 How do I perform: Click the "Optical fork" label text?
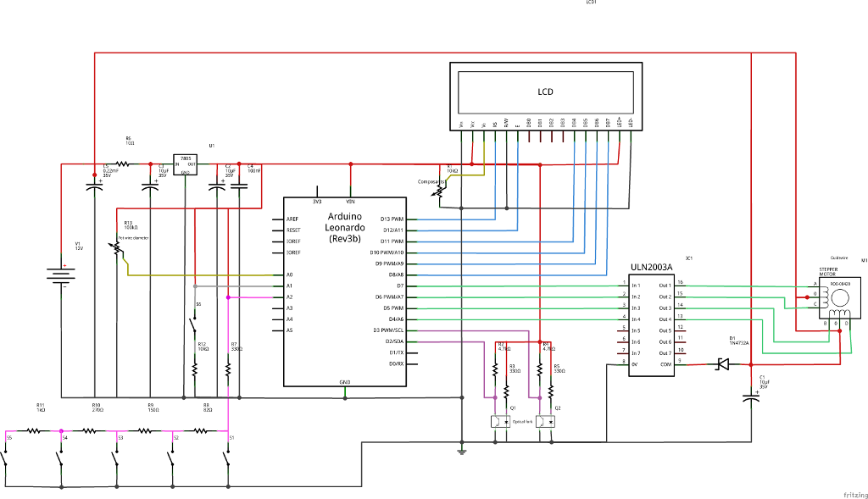tap(522, 422)
